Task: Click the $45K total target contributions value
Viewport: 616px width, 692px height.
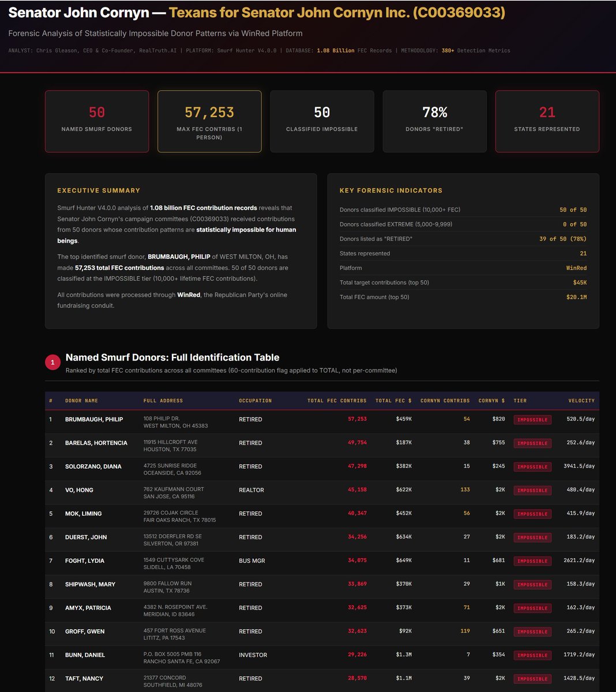Action: point(580,283)
